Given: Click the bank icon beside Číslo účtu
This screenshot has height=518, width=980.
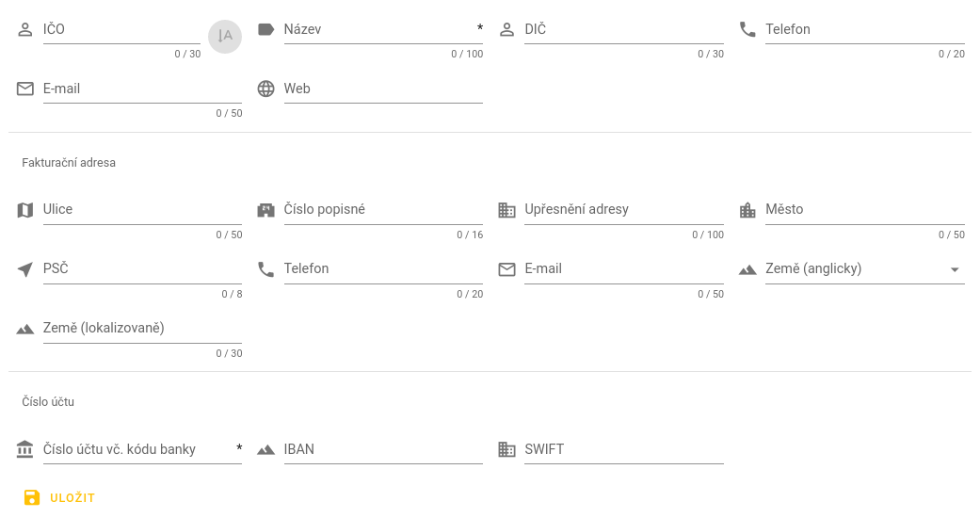Looking at the screenshot, I should 25,450.
